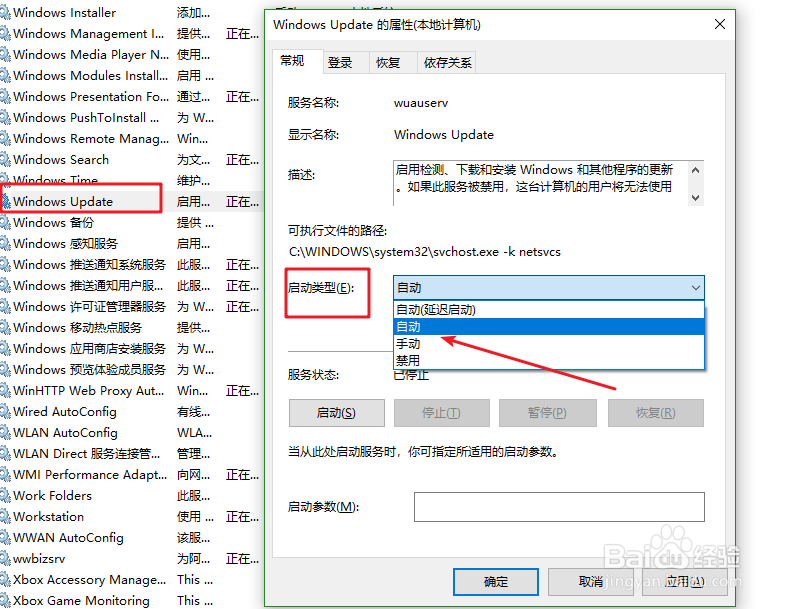Viewport: 787px width, 609px height.
Task: Click gear icon beside WWAN AutoConfig
Action: [x=6, y=538]
